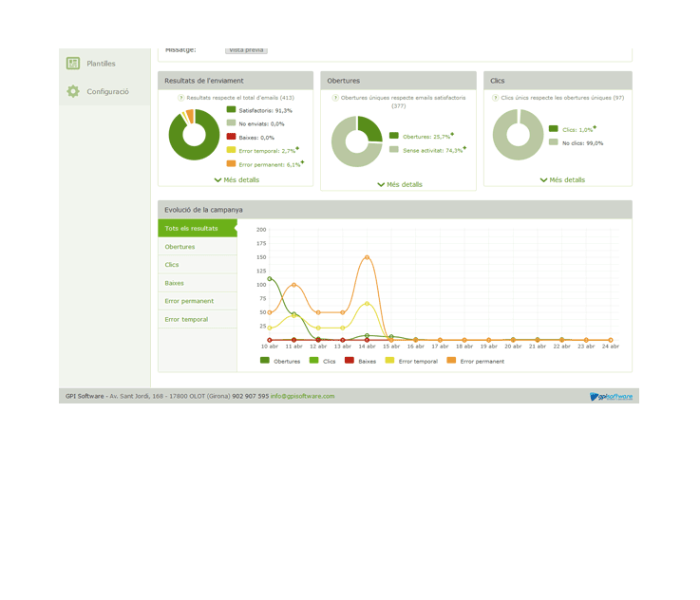Click the help icon beside Obertures úniques text
This screenshot has height=600, width=700.
(335, 98)
